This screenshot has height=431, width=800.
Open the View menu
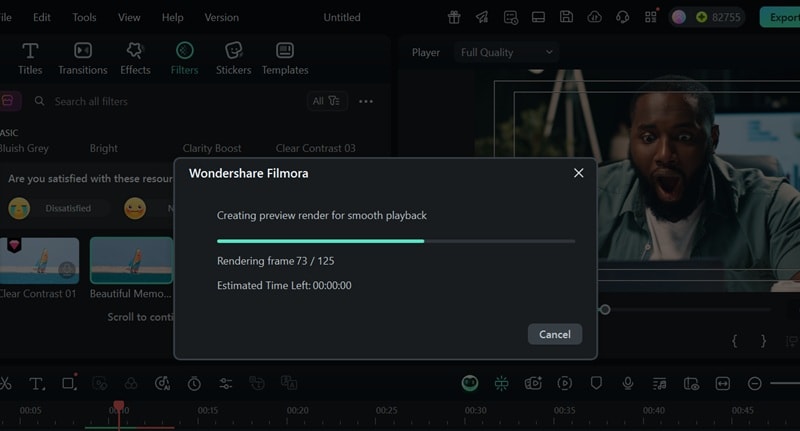tap(129, 17)
